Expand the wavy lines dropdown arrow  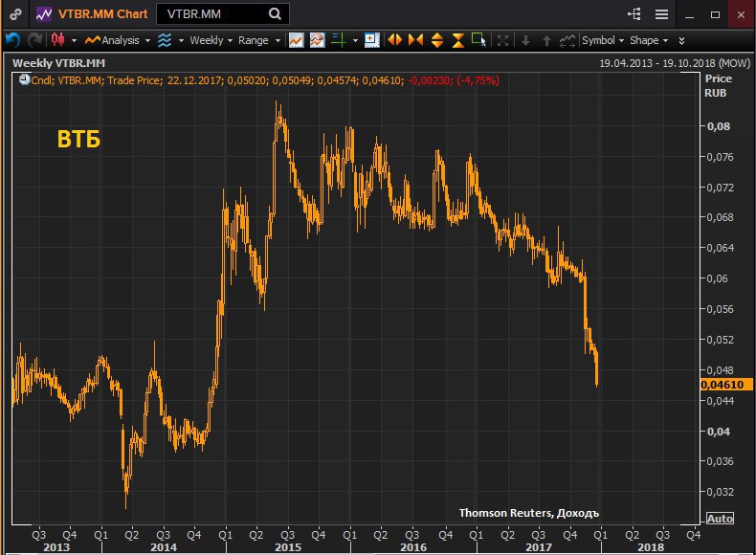click(181, 40)
